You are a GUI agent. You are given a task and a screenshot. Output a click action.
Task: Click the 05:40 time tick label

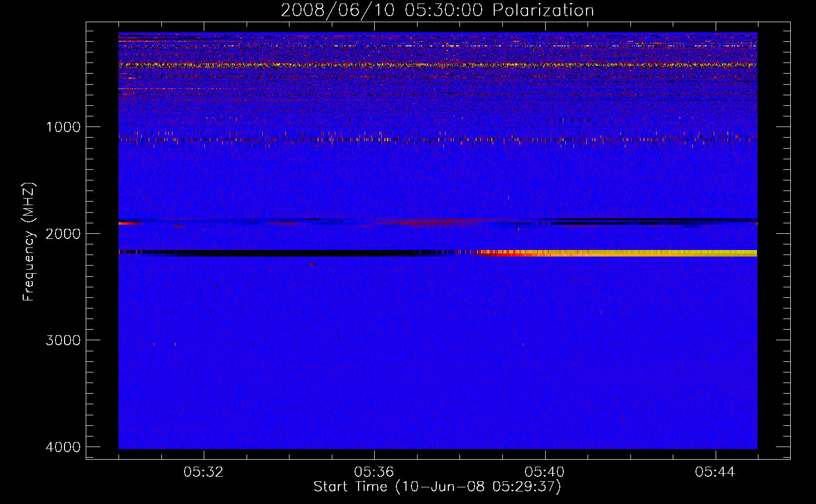[x=545, y=472]
